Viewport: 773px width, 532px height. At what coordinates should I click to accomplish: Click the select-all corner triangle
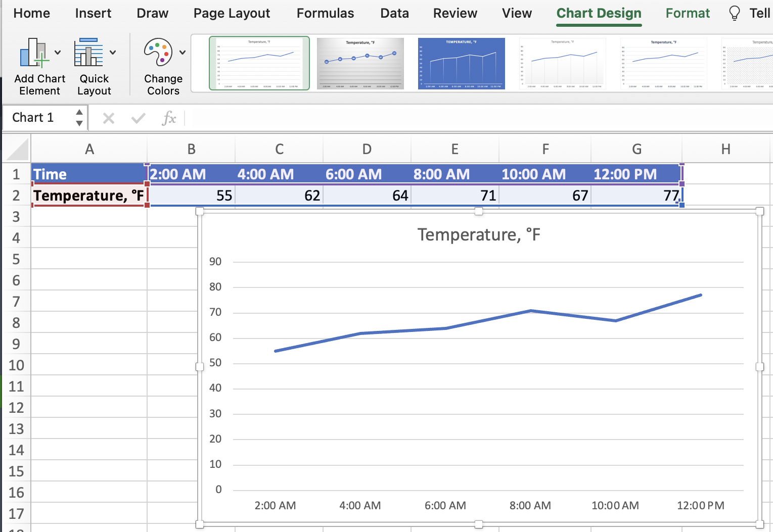(18, 150)
